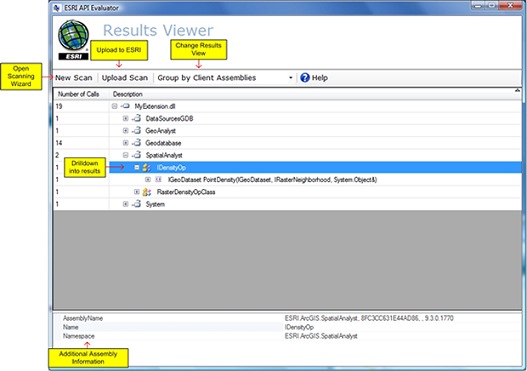This screenshot has width=527, height=371.
Task: Click the PointDensity method icon
Action: (159, 179)
